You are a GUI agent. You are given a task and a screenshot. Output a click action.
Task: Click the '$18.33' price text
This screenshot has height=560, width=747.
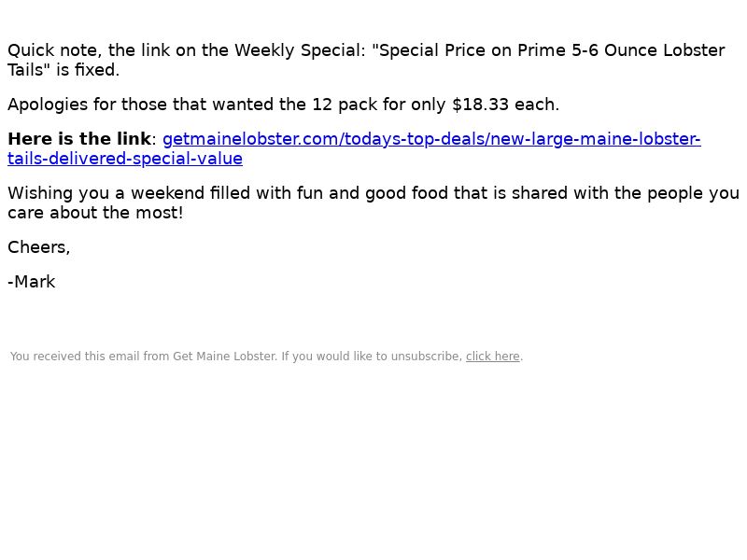tap(480, 105)
